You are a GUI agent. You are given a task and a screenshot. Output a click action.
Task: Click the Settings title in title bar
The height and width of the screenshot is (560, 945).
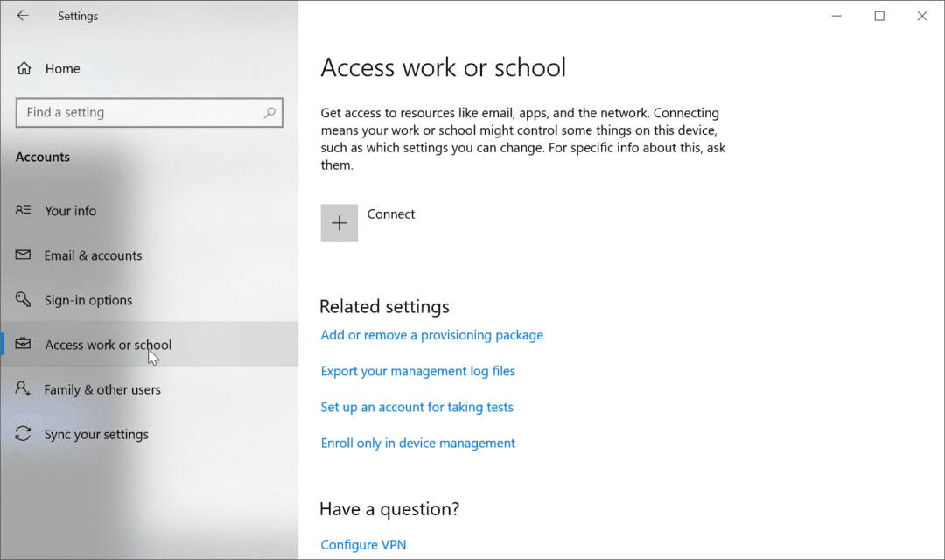(78, 15)
